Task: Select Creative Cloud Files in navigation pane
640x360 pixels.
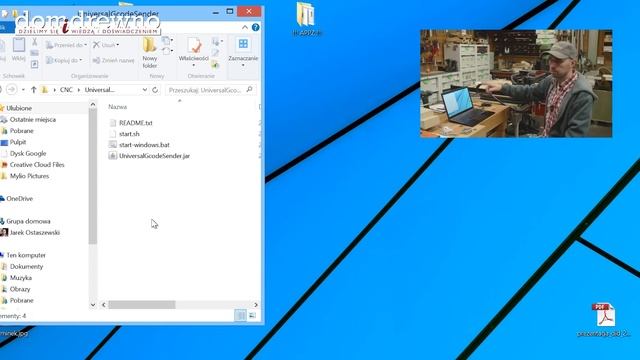Action: click(37, 164)
